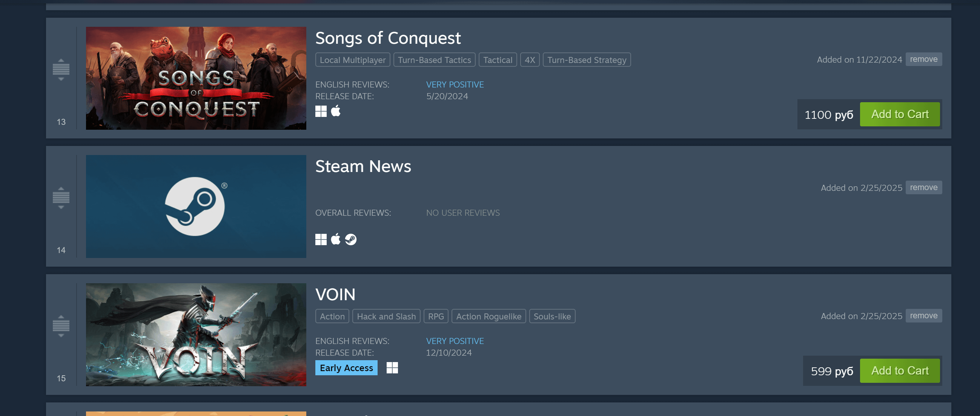The image size is (980, 416).
Task: Click the Early Access badge on VOIN
Action: point(346,368)
